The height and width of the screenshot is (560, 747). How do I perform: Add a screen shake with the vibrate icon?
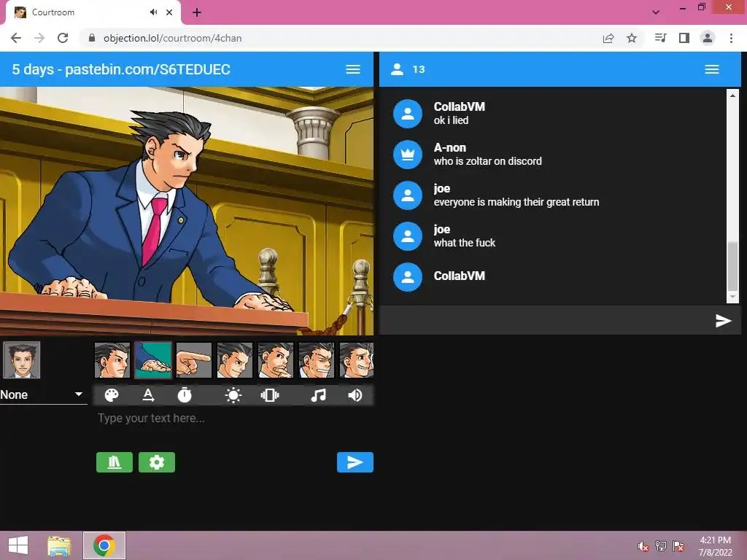click(x=270, y=395)
